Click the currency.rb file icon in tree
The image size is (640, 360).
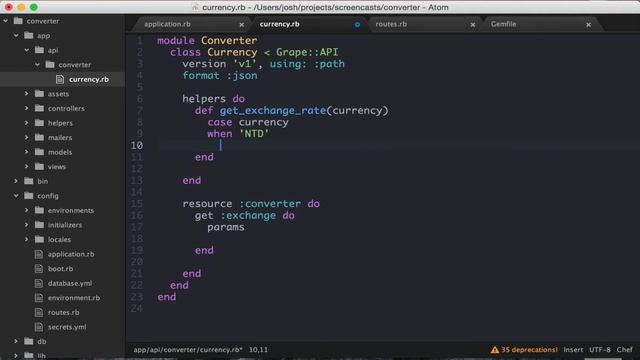[60, 79]
